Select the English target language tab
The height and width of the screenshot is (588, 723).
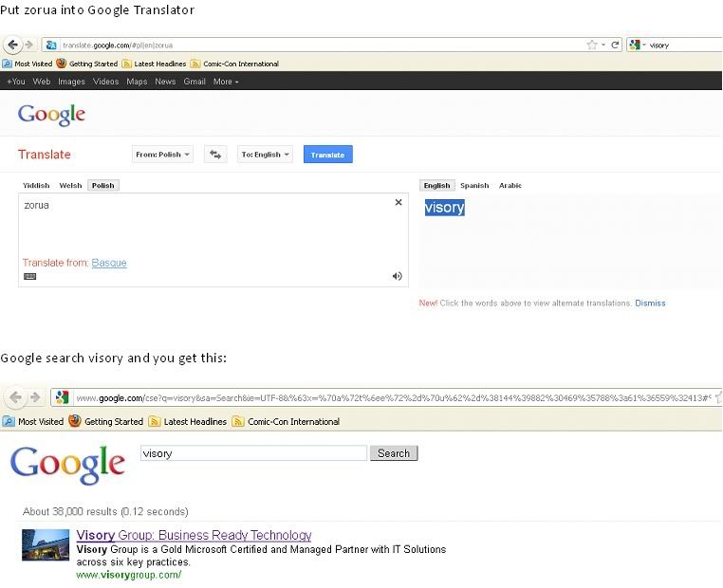point(436,185)
